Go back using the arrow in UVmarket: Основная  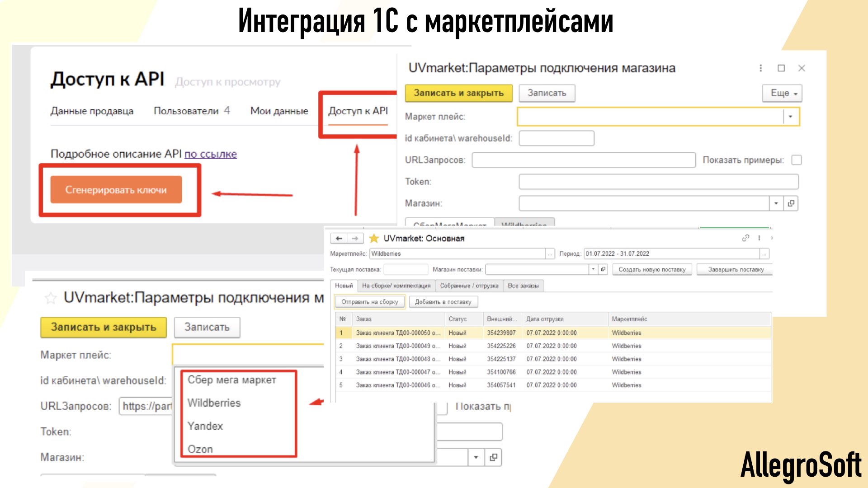click(x=339, y=238)
